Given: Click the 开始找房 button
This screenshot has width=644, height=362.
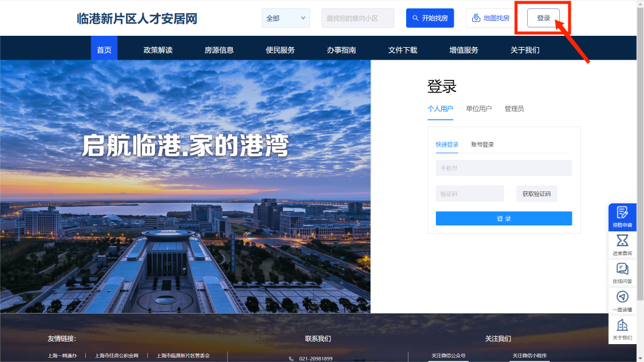Looking at the screenshot, I should point(430,18).
